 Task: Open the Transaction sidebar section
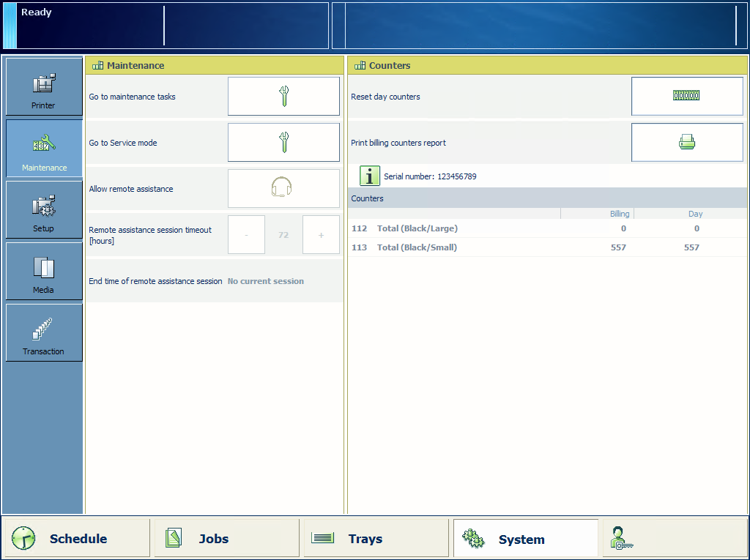[x=44, y=333]
